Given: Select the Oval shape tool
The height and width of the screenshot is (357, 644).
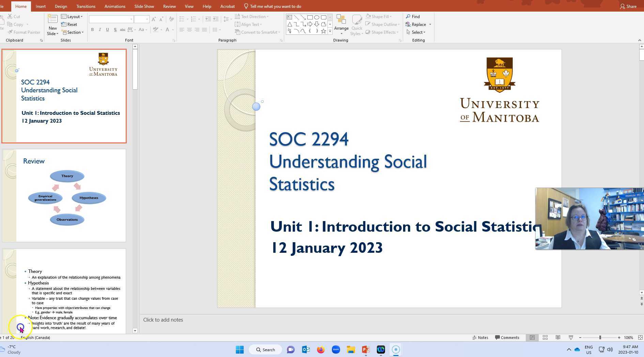Looking at the screenshot, I should [316, 17].
